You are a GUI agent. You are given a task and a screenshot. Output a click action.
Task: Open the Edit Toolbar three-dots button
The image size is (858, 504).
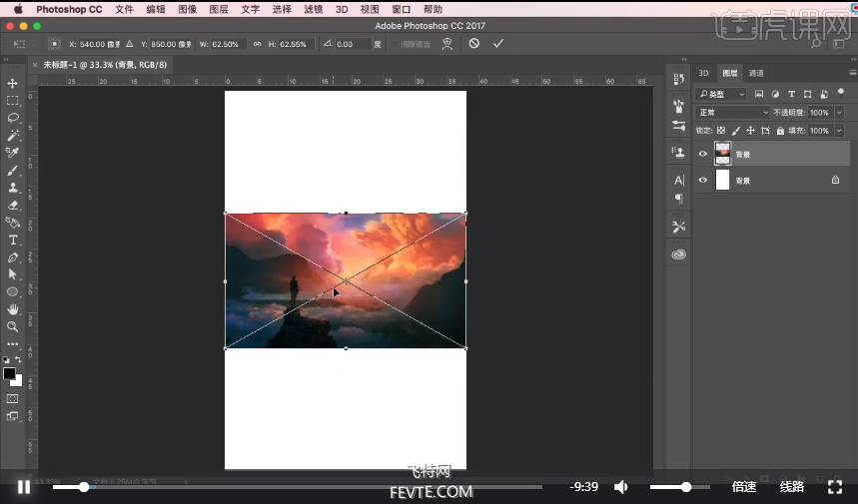click(x=13, y=344)
